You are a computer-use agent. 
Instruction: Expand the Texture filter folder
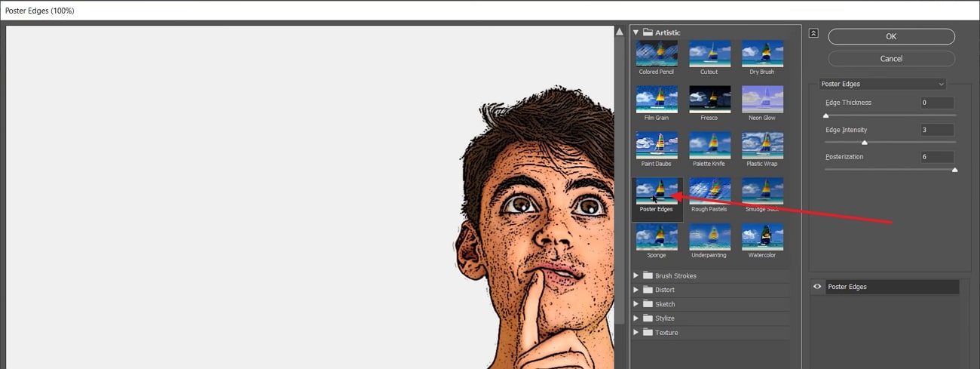636,332
